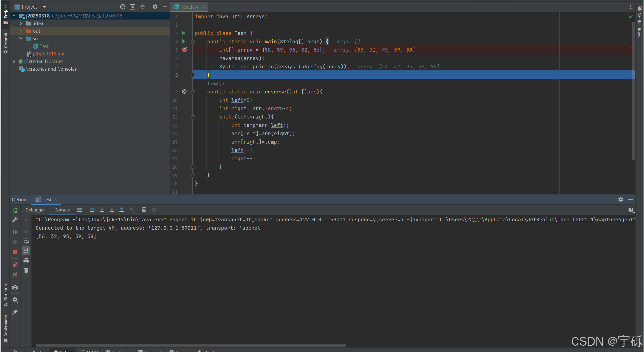Click the Step Over debug icon
Viewport: 644px width, 352px height.
tap(92, 210)
